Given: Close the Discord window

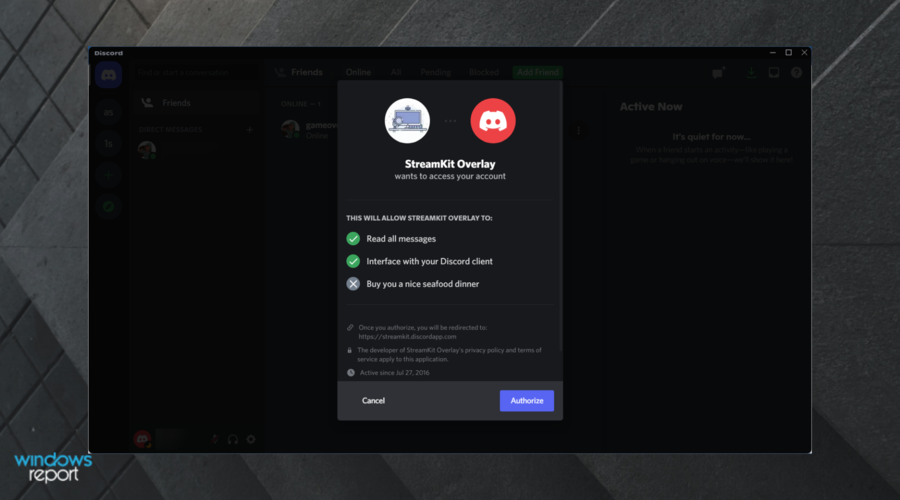Looking at the screenshot, I should click(804, 52).
